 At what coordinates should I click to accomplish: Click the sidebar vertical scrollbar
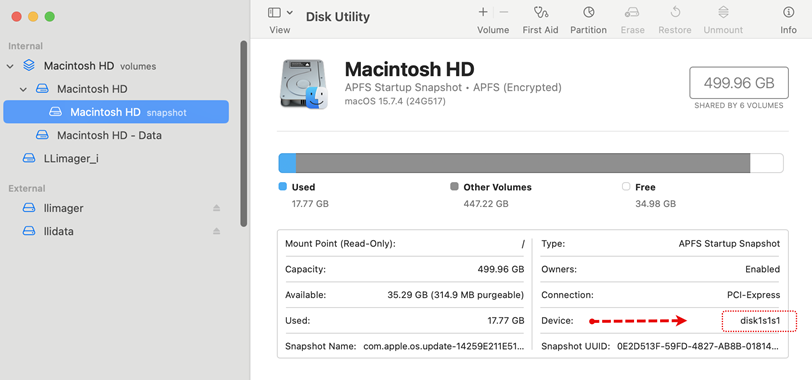coord(244,134)
